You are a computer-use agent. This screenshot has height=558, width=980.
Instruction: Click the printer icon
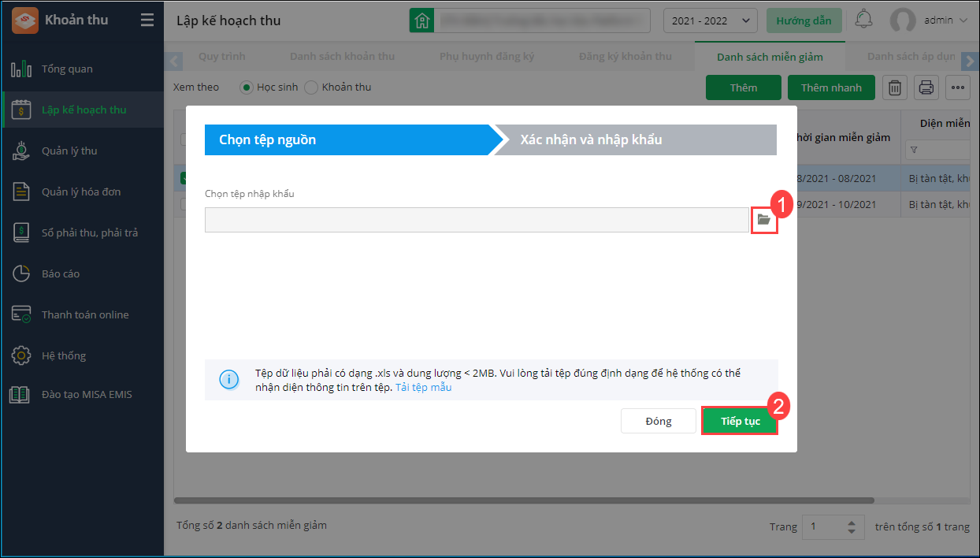click(926, 87)
